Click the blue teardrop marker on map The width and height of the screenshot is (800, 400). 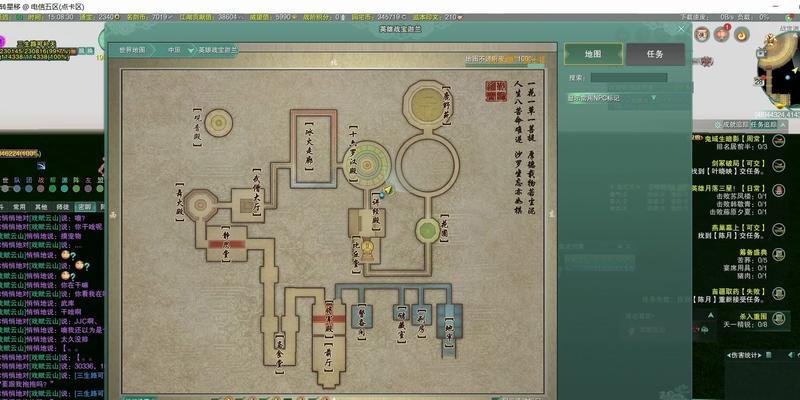point(381,196)
